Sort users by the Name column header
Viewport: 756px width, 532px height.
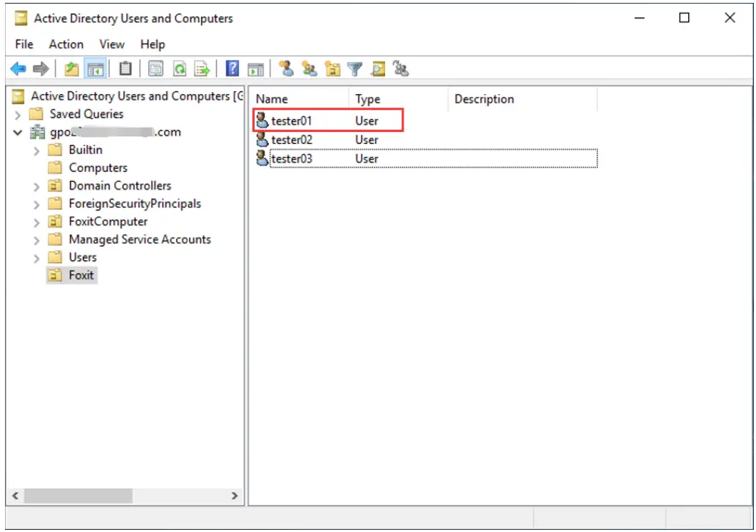[270, 99]
